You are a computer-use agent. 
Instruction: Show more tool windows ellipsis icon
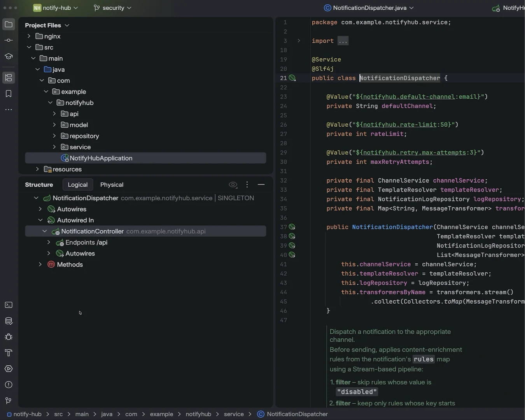point(9,110)
